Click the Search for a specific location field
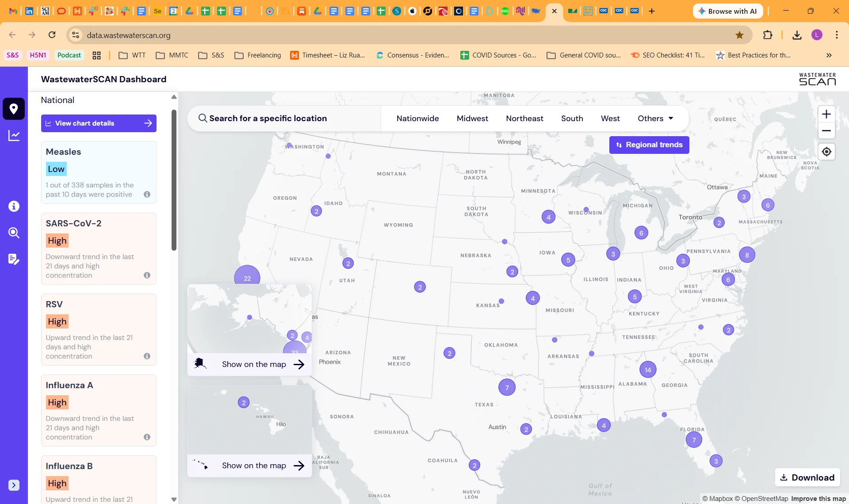Viewport: 849px width, 504px height. pos(283,118)
